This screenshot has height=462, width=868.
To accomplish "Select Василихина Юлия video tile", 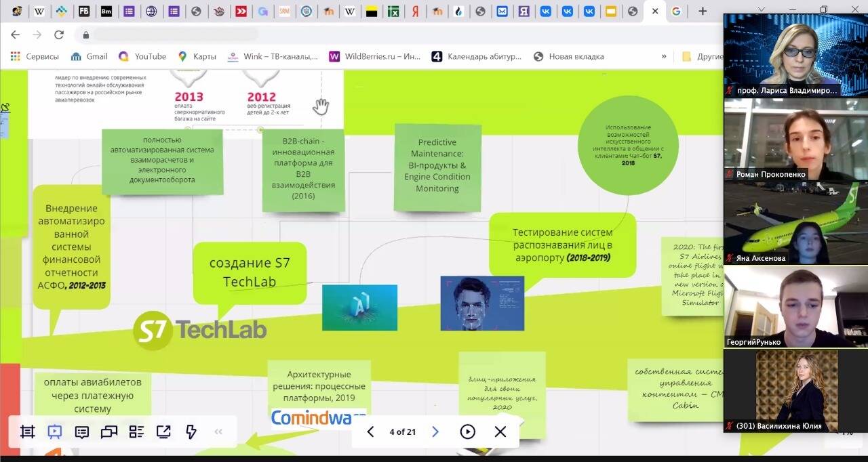I will [795, 391].
